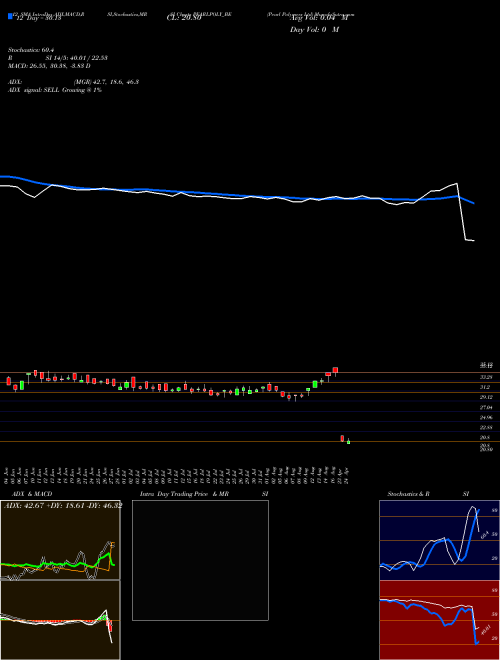This screenshot has height=660, width=500.
Task: Click the 22.88 price axis label
Action: point(486,427)
